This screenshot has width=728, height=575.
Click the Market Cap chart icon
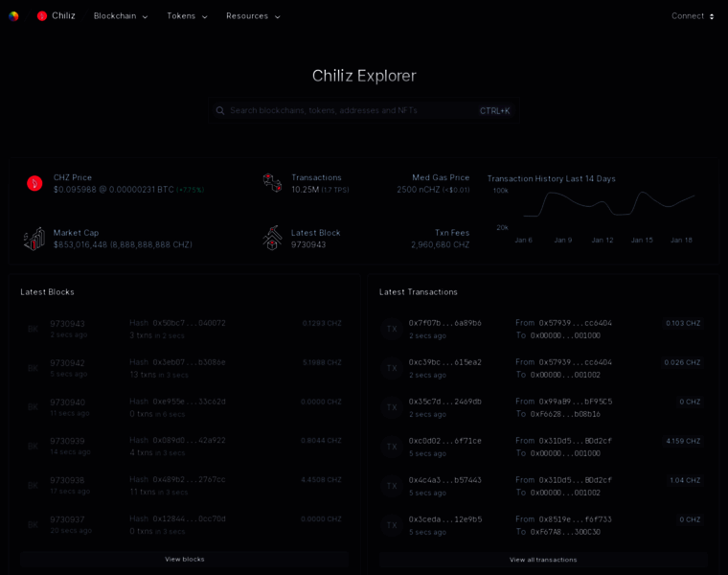34,239
